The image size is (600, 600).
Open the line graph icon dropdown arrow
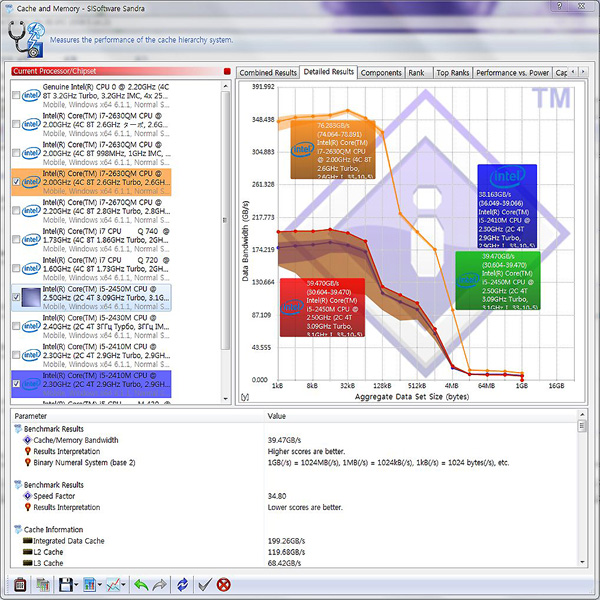tap(123, 585)
